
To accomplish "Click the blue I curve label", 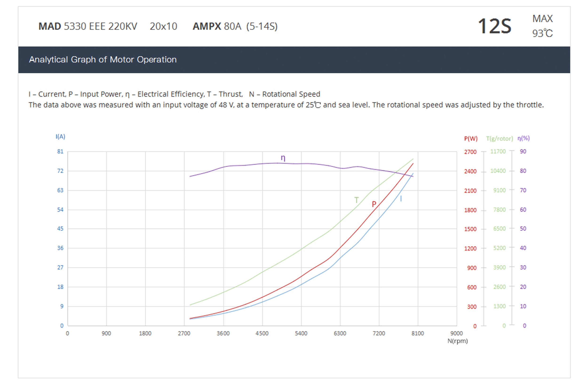I will 401,199.
